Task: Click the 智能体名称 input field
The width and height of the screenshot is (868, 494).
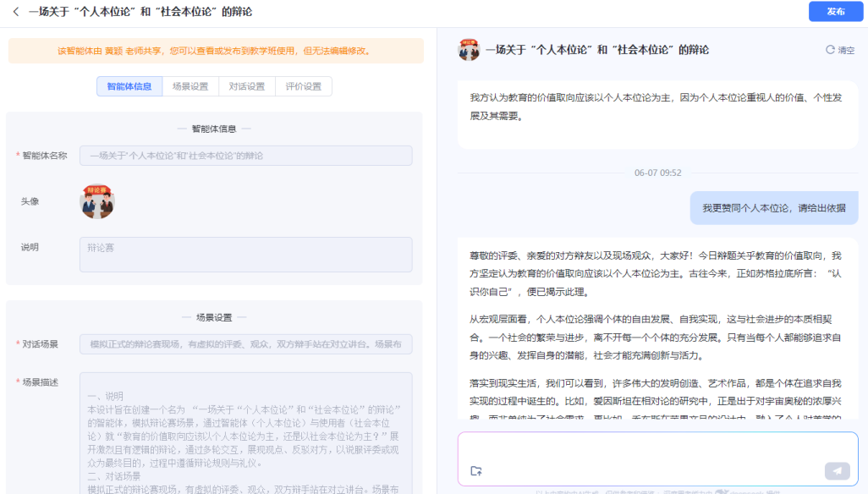Action: (244, 156)
